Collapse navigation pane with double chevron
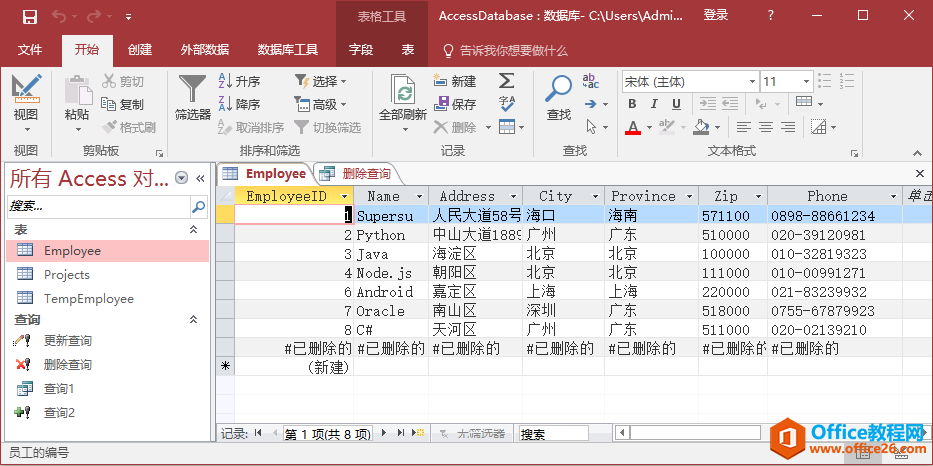The height and width of the screenshot is (466, 933). [x=200, y=178]
